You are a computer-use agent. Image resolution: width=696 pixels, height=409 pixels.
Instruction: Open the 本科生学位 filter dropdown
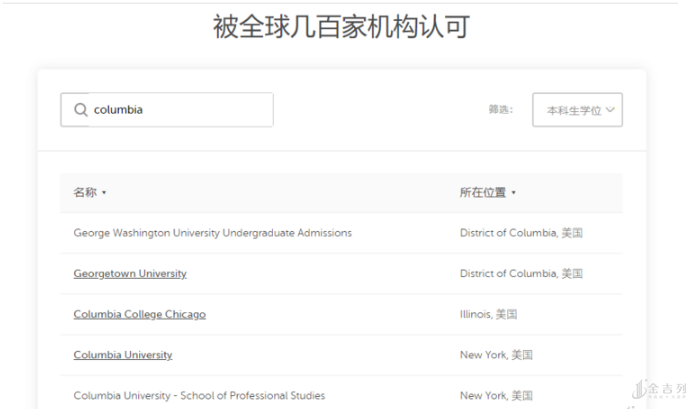(x=577, y=110)
